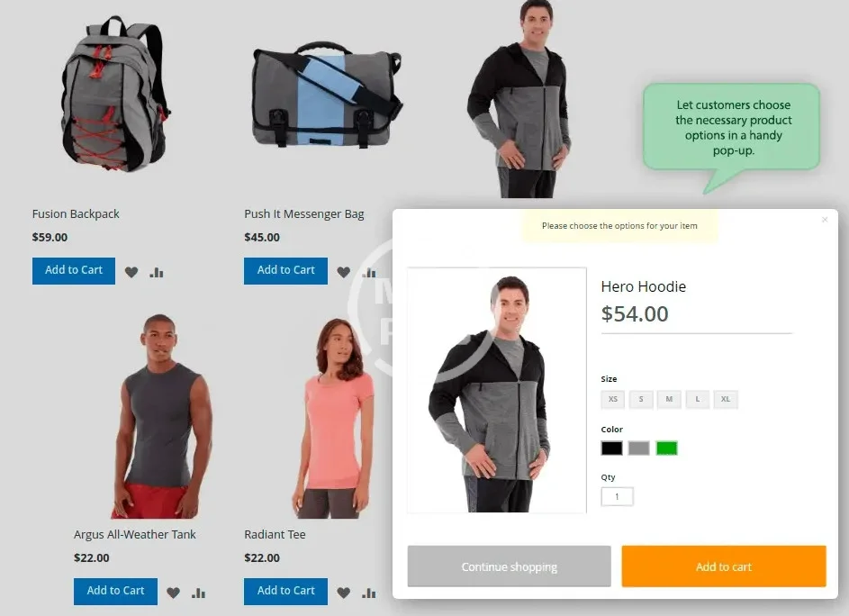The image size is (849, 616).
Task: Open Hero Hoodie image in pop-up
Action: coord(496,390)
